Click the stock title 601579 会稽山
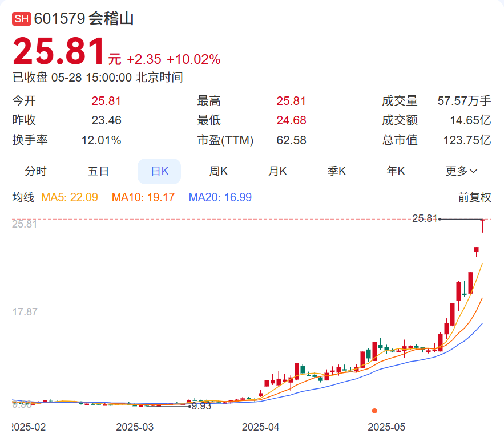Screen dimensions: 504x442 [84, 19]
